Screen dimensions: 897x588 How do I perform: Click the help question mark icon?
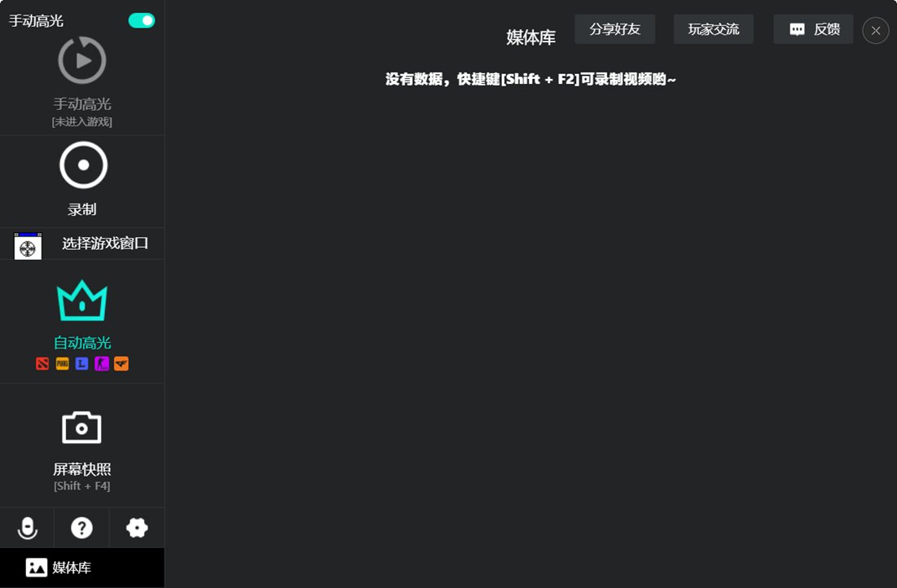pyautogui.click(x=81, y=527)
